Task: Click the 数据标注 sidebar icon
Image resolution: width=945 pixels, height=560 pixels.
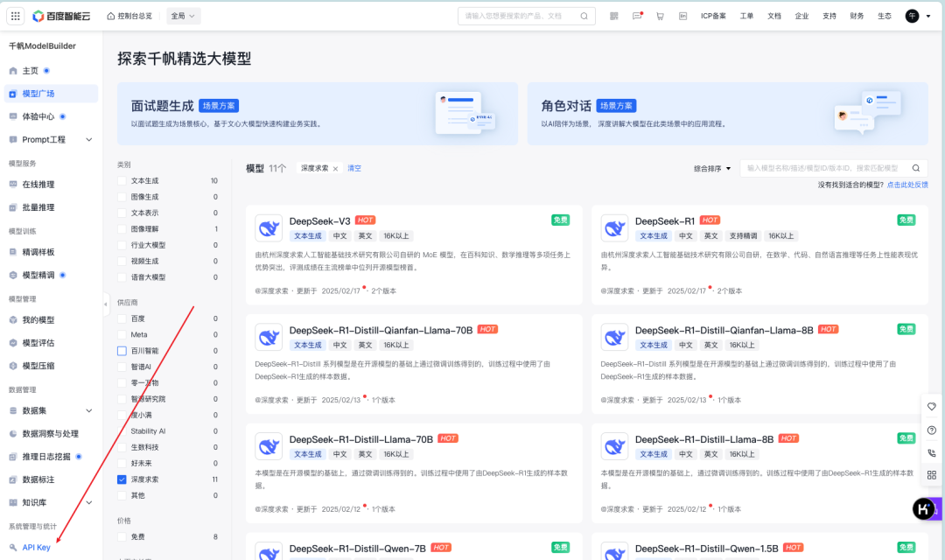Action: tap(13, 479)
